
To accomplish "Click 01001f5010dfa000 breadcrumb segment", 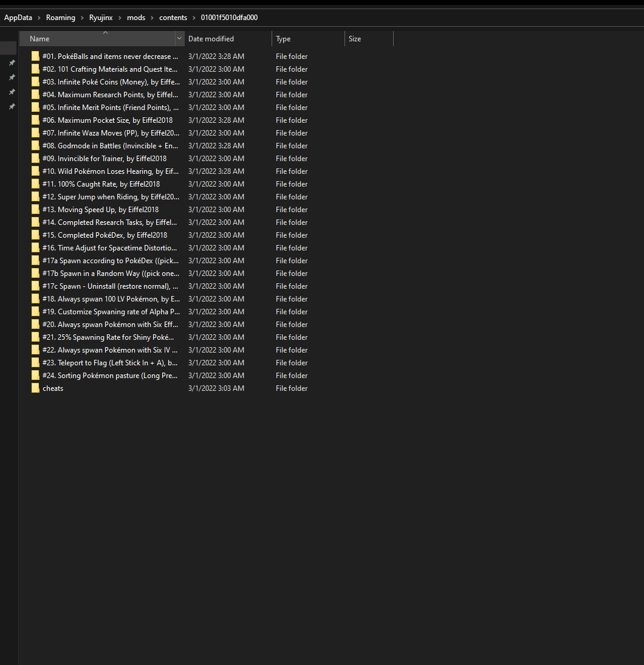I will point(230,18).
